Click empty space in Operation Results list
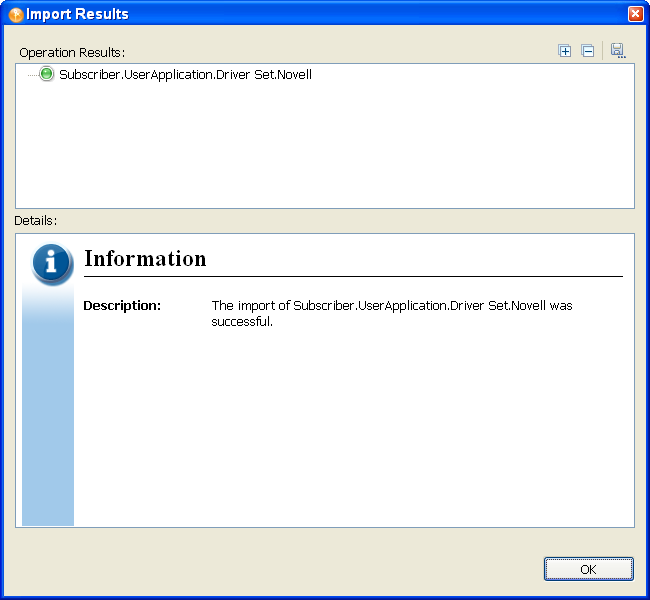 click(325, 150)
